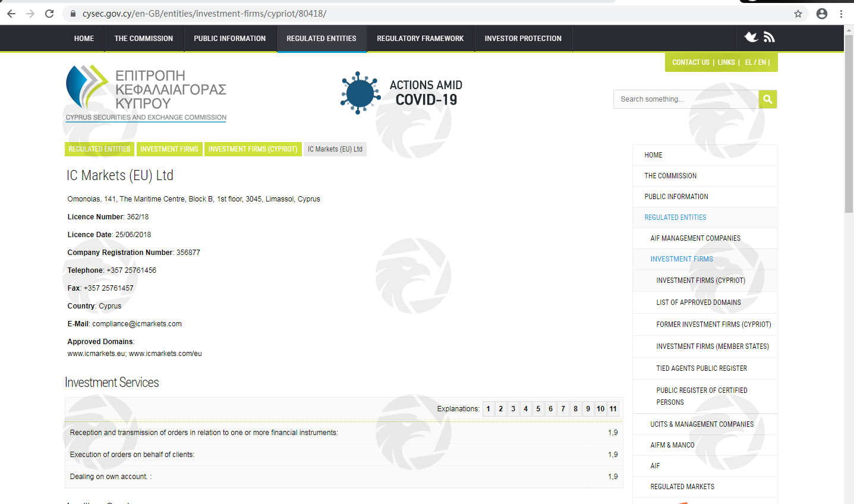This screenshot has width=854, height=504.
Task: Click the browser address bar URL
Action: (x=204, y=14)
